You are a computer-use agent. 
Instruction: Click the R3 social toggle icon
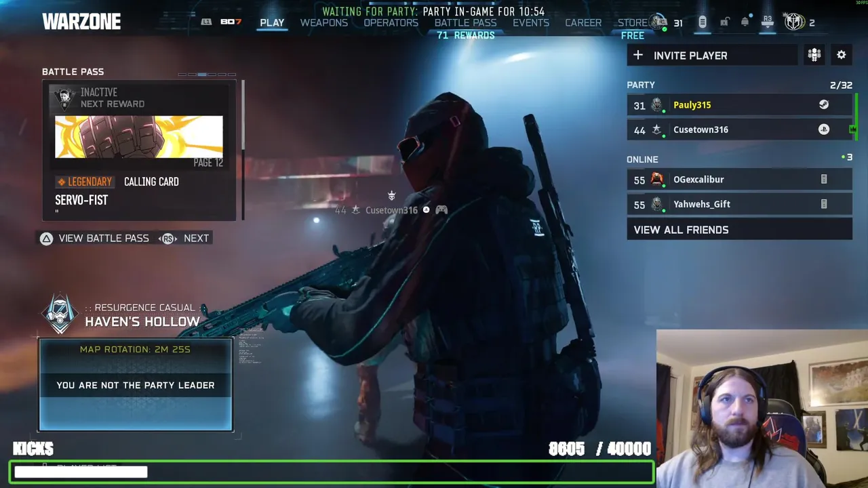tap(768, 22)
